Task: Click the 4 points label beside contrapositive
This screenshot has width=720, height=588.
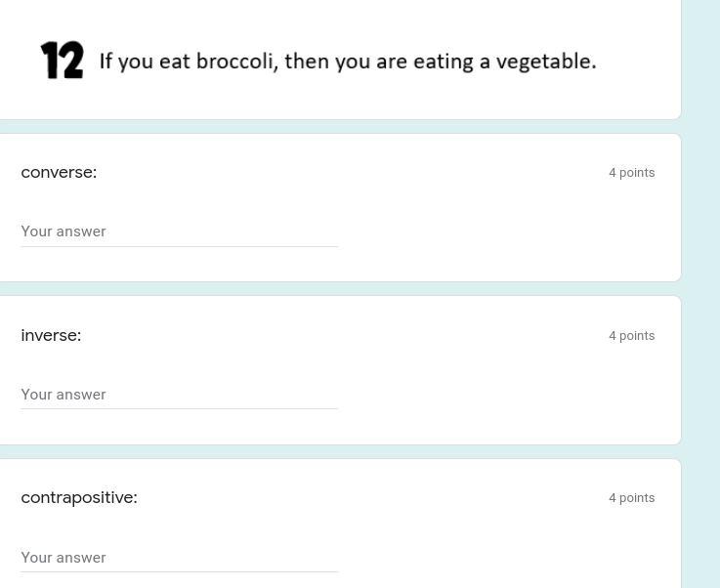Action: 631,498
